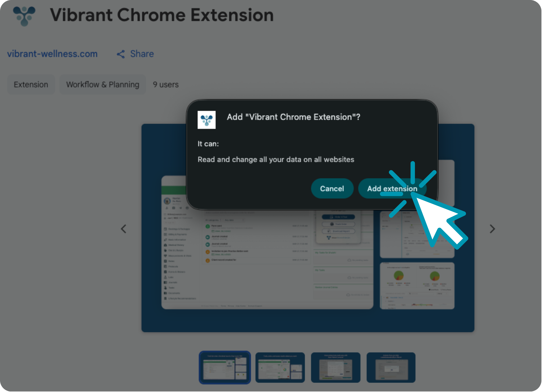Select the first screenshot thumbnail

pyautogui.click(x=225, y=368)
